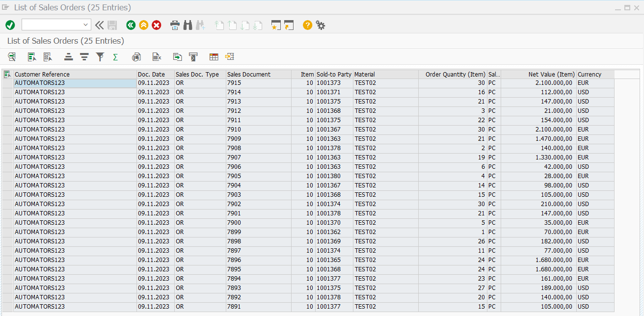Open Help with the question mark icon
The image size is (644, 316).
(307, 25)
